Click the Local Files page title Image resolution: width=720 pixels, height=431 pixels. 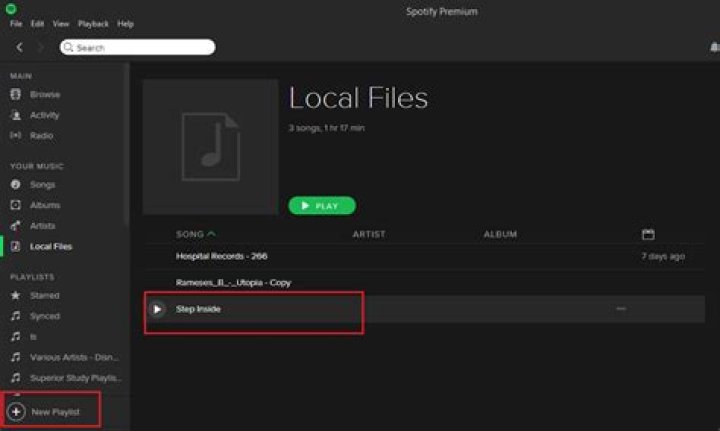pyautogui.click(x=358, y=98)
